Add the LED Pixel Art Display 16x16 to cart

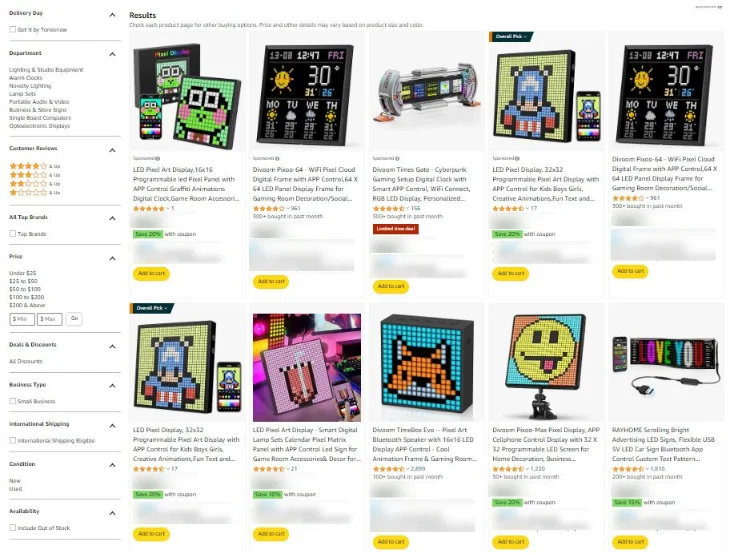coord(151,273)
